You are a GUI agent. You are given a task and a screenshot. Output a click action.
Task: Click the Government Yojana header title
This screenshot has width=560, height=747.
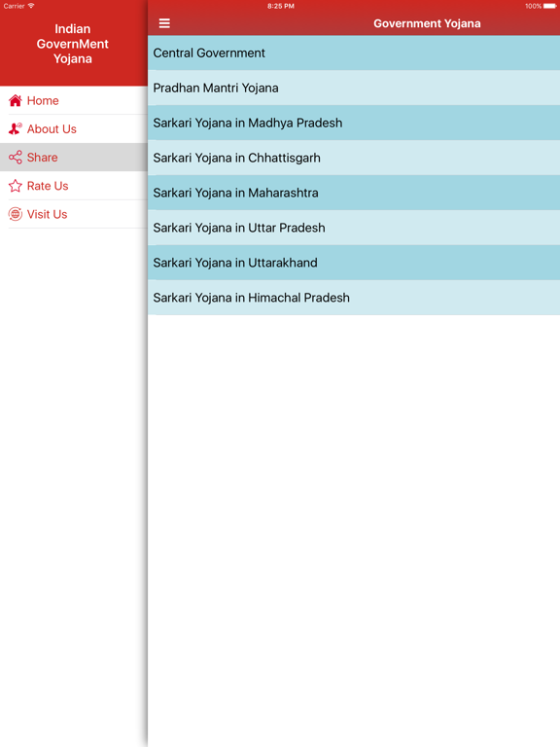pos(427,23)
